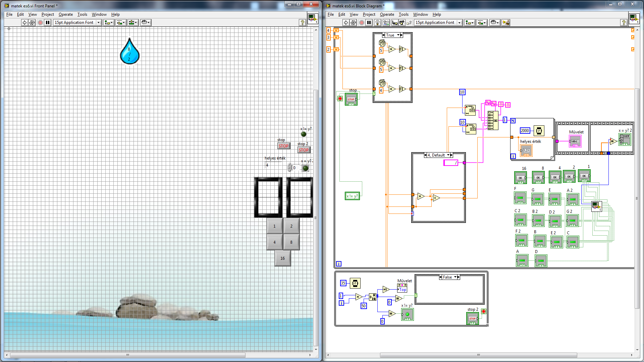The image size is (644, 362).
Task: Click the stop 2 button on the Front Panel
Action: [304, 150]
